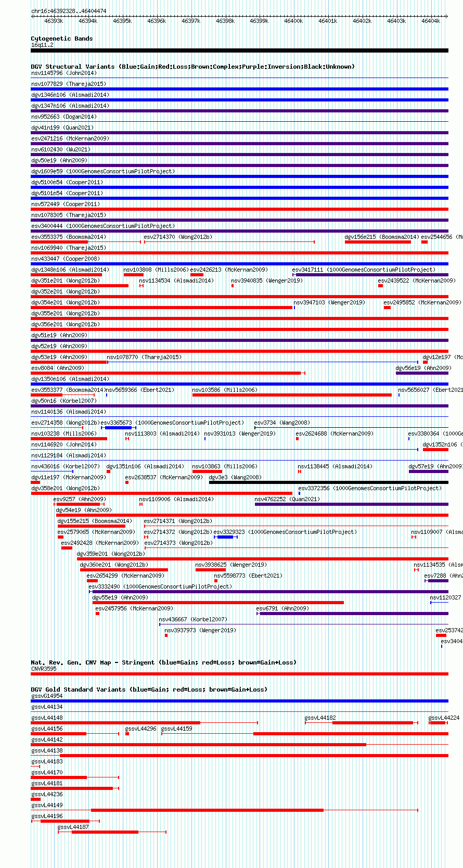Viewport: 463px width, 868px height.
Task: Click esv3329323 gain variant label
Action: (286, 532)
